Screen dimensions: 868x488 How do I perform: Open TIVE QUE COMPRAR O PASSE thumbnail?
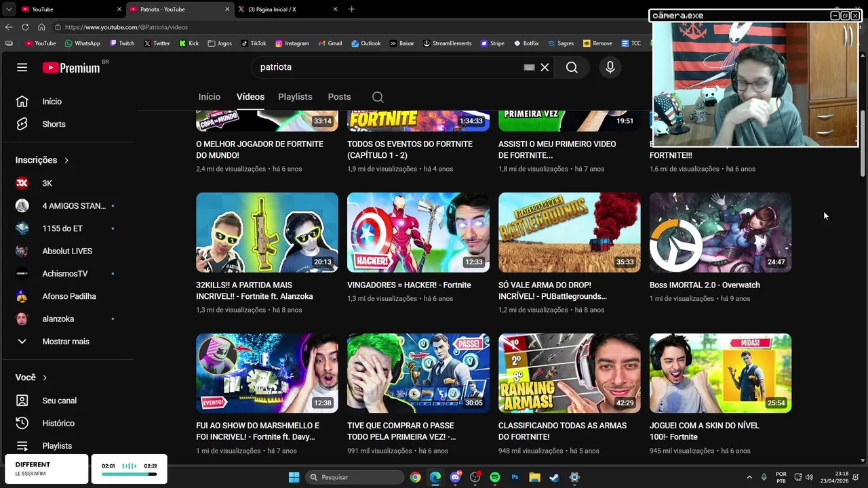coord(418,373)
